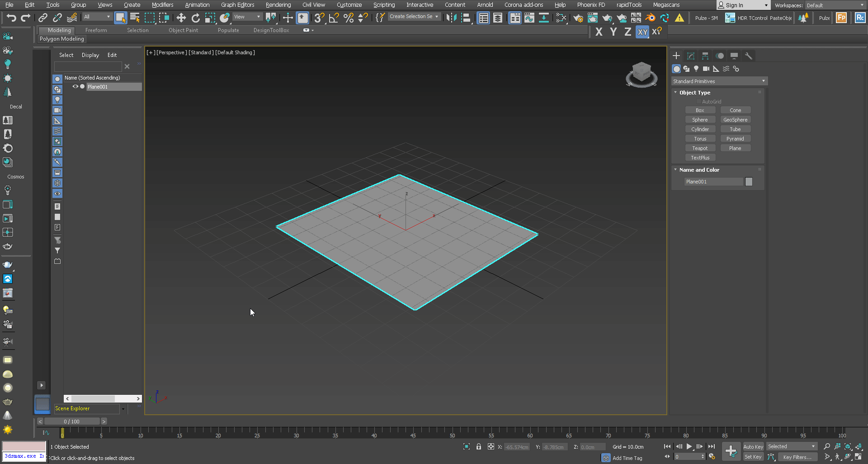Expand the Standard Primitives category dropdown
Screen dimensions: 868x464
pyautogui.click(x=719, y=81)
